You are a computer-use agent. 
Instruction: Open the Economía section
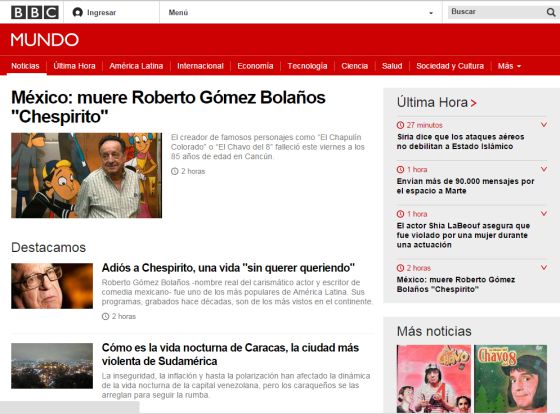255,66
